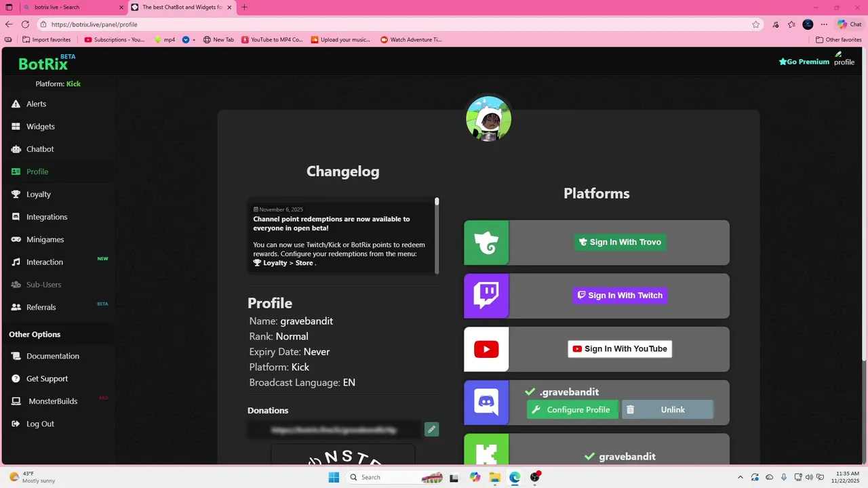Viewport: 868px width, 488px height.
Task: Sign in with YouTube
Action: click(620, 349)
